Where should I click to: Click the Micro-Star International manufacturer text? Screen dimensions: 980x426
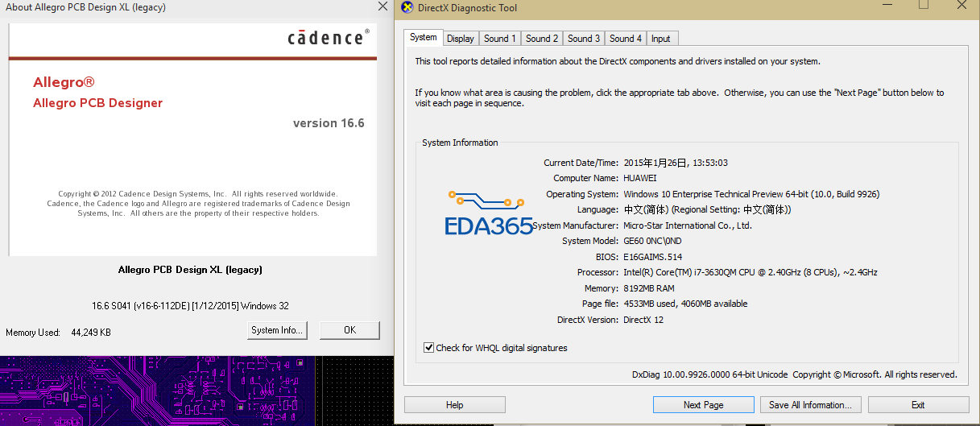tap(688, 225)
